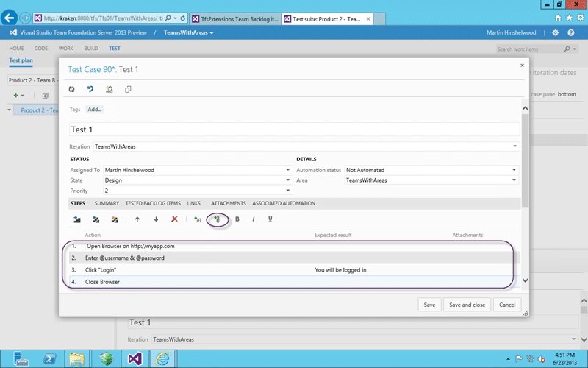Open the Iteration dropdown in dialog
This screenshot has height=368, width=588.
tap(515, 146)
